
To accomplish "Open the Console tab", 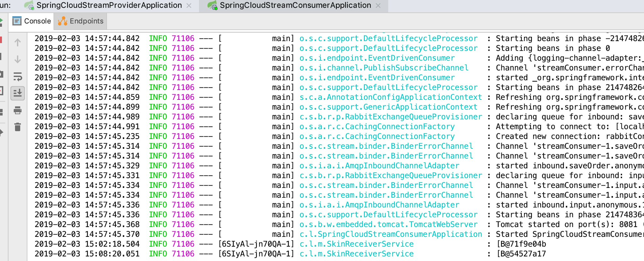I will point(31,21).
